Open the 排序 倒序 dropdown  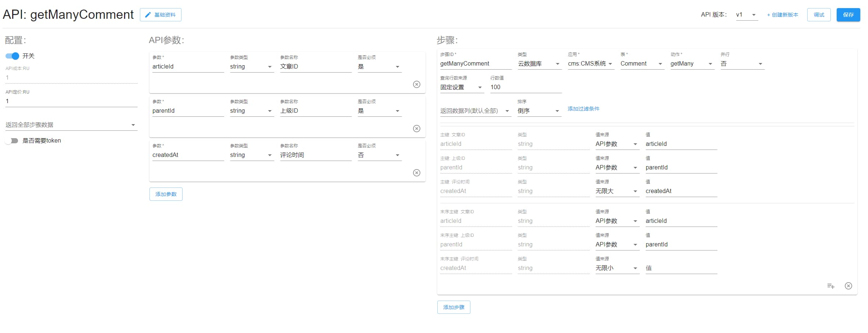(x=539, y=111)
